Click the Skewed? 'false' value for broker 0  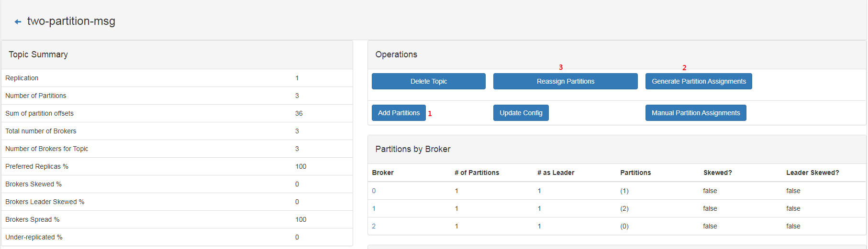pos(710,191)
